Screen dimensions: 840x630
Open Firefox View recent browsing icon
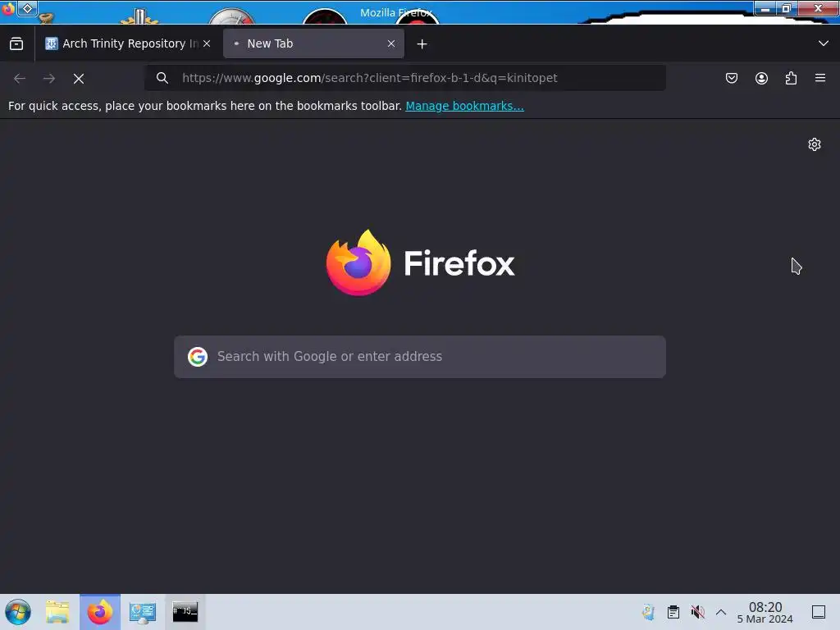16,44
